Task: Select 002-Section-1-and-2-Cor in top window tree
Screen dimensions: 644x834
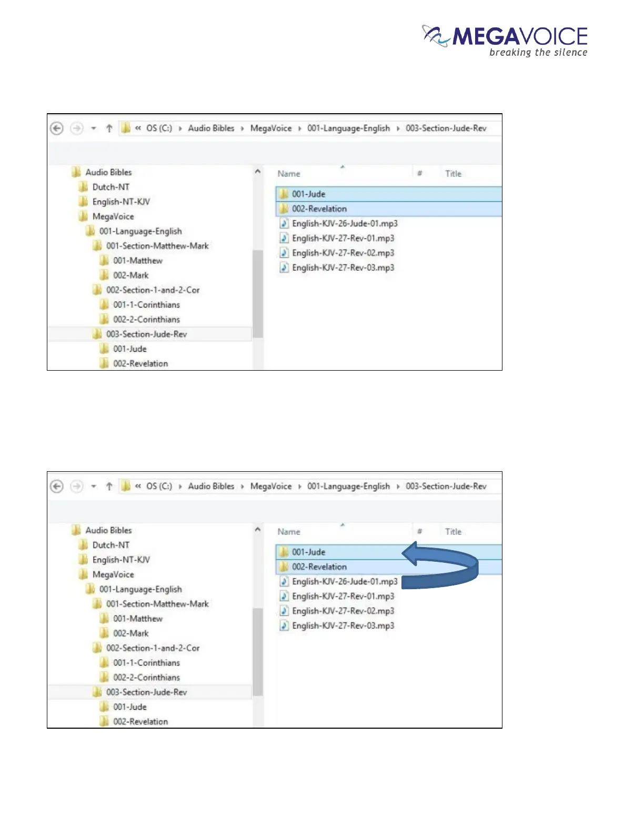Action: [146, 290]
